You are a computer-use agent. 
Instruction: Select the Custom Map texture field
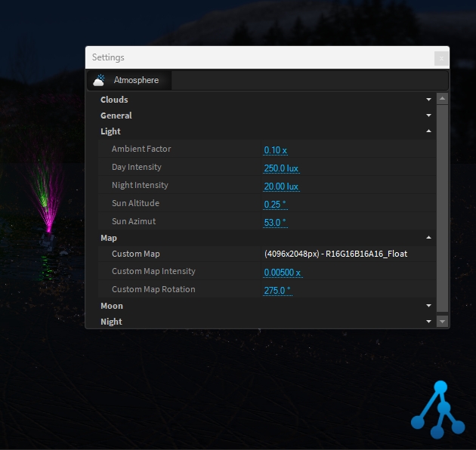(335, 254)
